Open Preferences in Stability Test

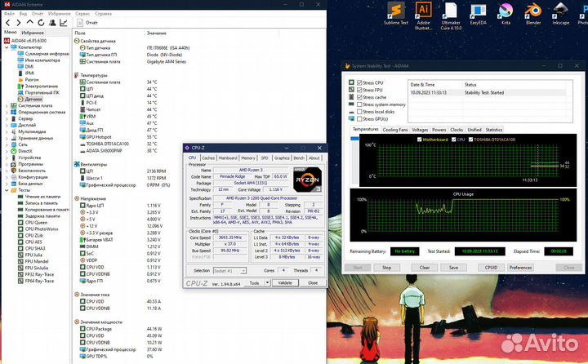[520, 268]
